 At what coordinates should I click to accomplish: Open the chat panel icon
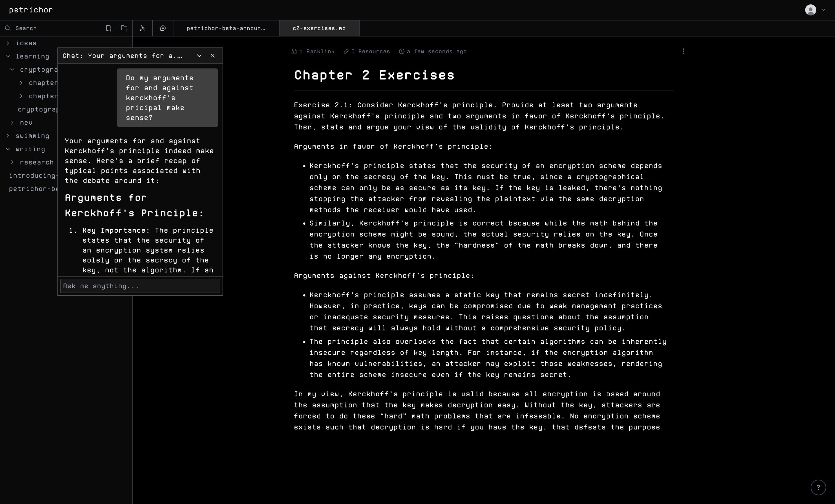point(163,28)
